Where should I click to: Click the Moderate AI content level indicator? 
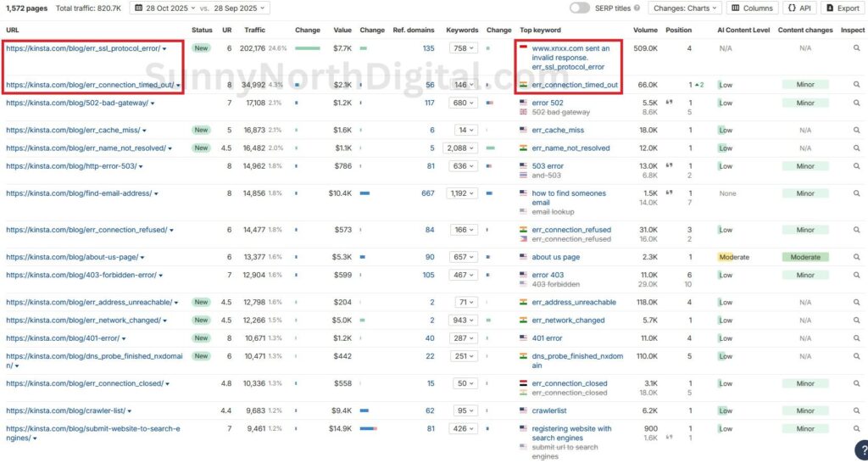[x=734, y=257]
